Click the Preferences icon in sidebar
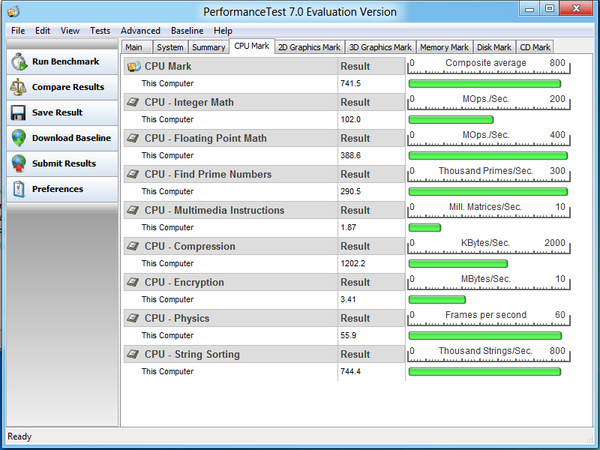Viewport: 600px width, 450px height. 18,189
